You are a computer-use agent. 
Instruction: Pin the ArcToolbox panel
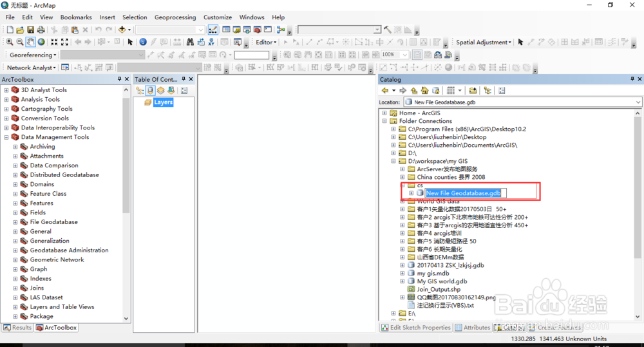[120, 79]
